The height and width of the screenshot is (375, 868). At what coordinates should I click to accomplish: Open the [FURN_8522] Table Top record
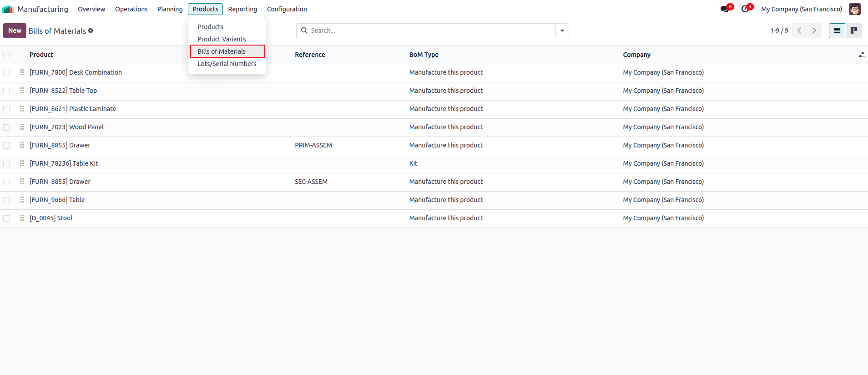63,91
